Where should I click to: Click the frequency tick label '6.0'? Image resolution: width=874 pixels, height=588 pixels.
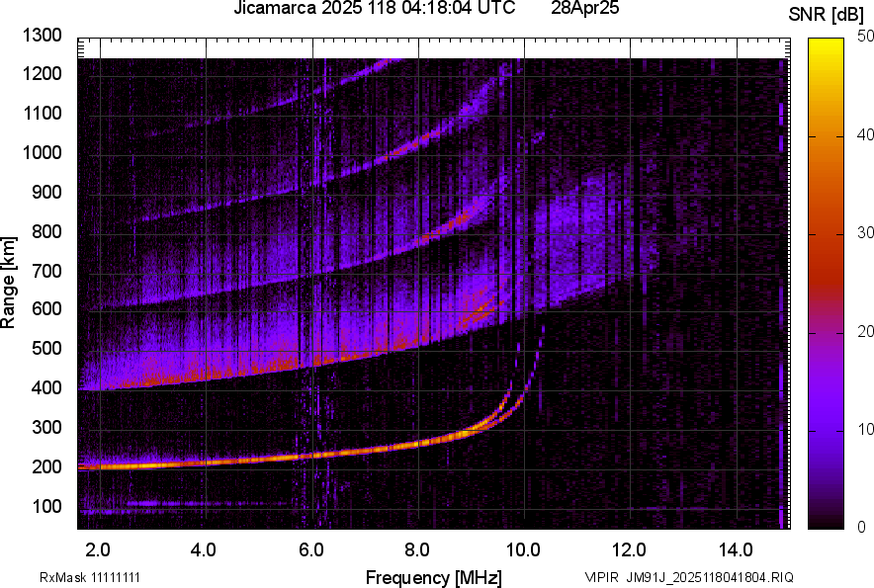pyautogui.click(x=311, y=550)
